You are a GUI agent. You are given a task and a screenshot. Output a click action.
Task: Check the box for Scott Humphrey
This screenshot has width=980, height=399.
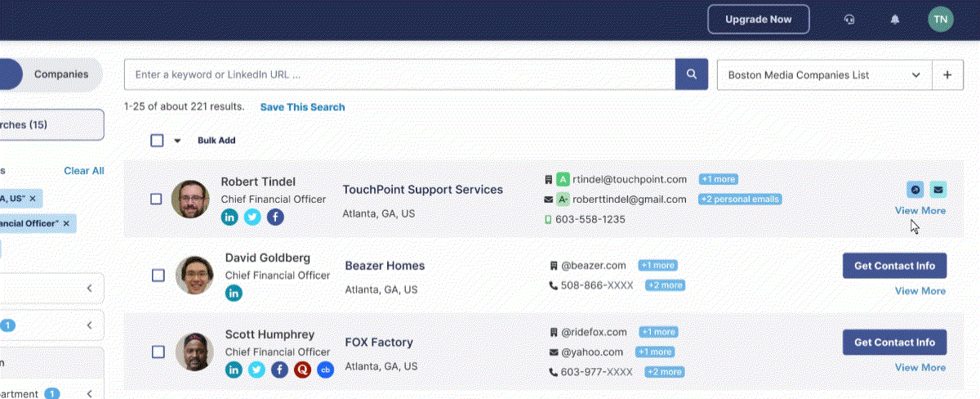point(158,352)
